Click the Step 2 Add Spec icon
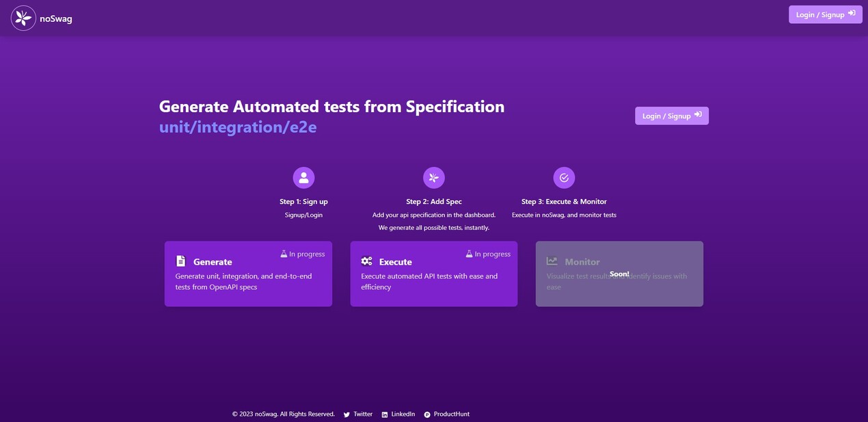868x422 pixels. 433,178
